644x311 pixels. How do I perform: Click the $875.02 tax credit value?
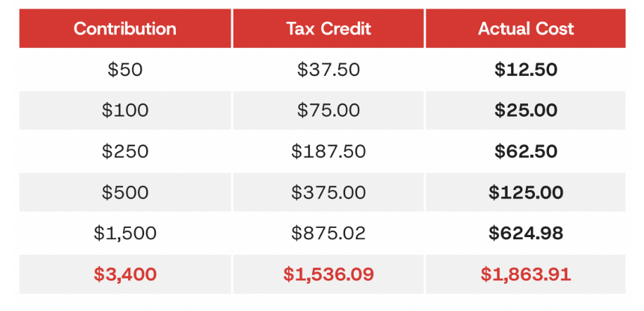coord(328,233)
